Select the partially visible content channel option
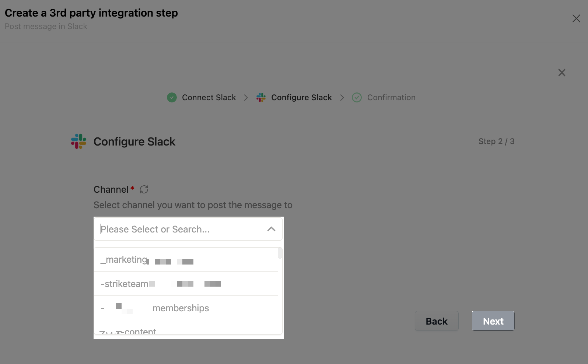The image size is (588, 364). (x=186, y=328)
